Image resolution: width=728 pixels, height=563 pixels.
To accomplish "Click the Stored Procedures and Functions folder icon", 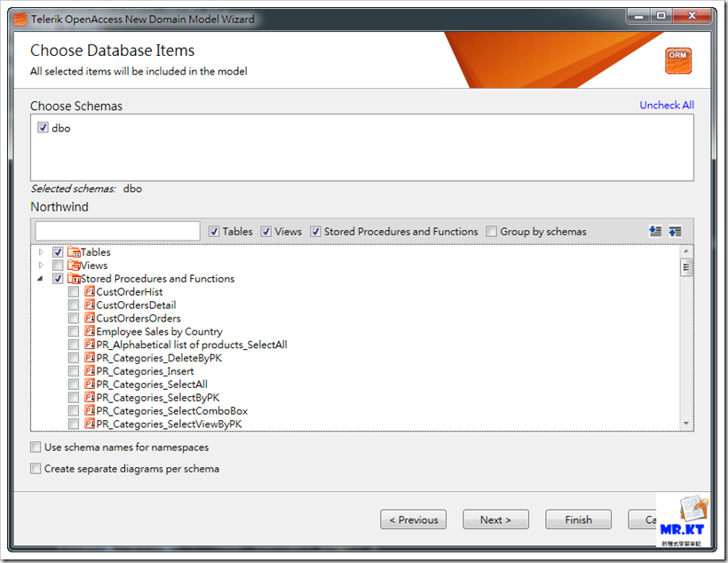I will pyautogui.click(x=74, y=279).
